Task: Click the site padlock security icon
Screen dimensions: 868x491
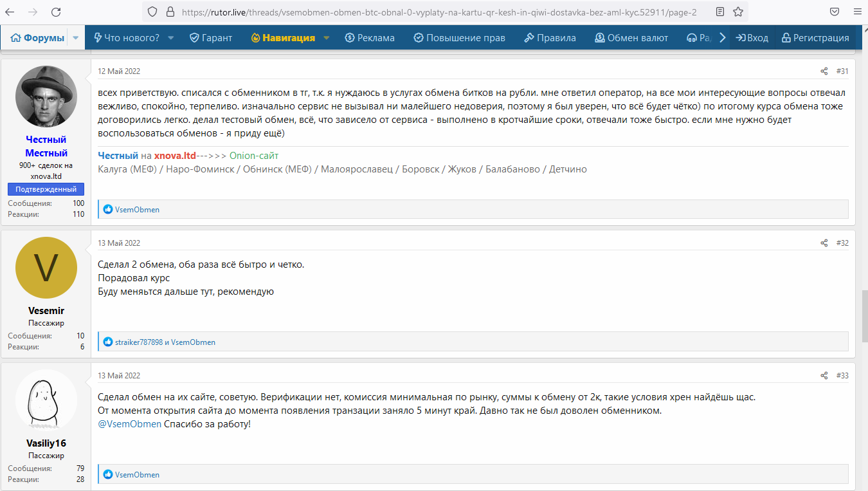Action: [x=170, y=12]
